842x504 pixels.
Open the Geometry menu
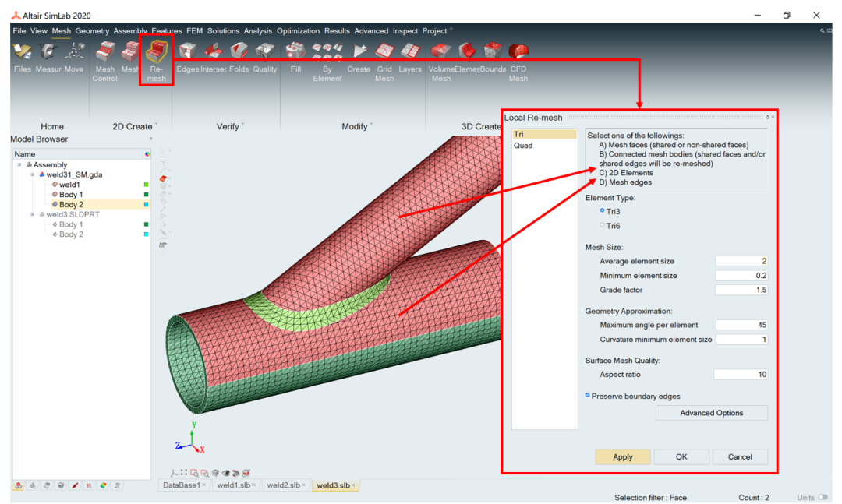click(x=92, y=31)
